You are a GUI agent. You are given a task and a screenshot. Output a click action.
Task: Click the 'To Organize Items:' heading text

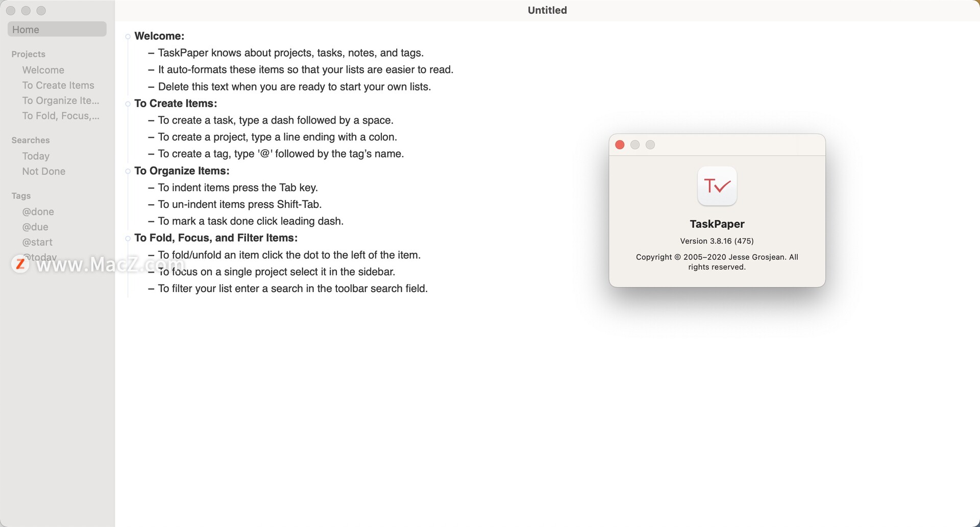click(182, 171)
